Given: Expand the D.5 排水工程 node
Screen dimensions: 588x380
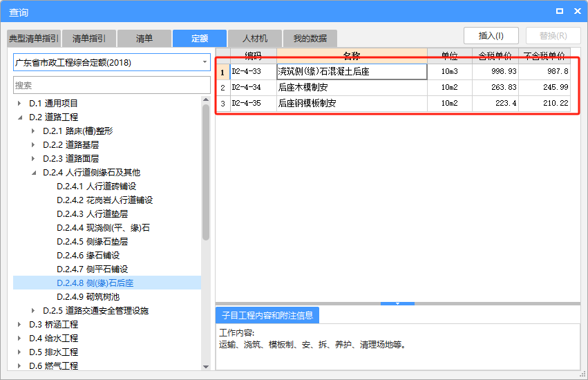Looking at the screenshot, I should [x=19, y=352].
